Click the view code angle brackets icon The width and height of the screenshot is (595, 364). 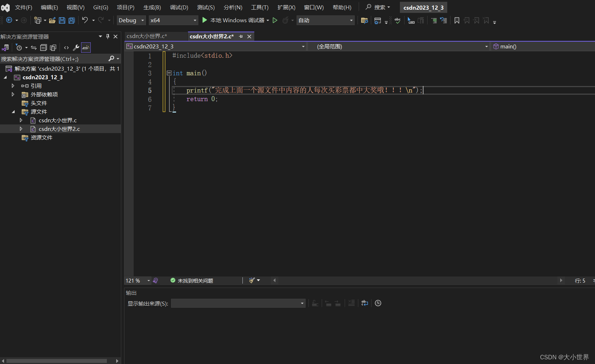pos(66,48)
